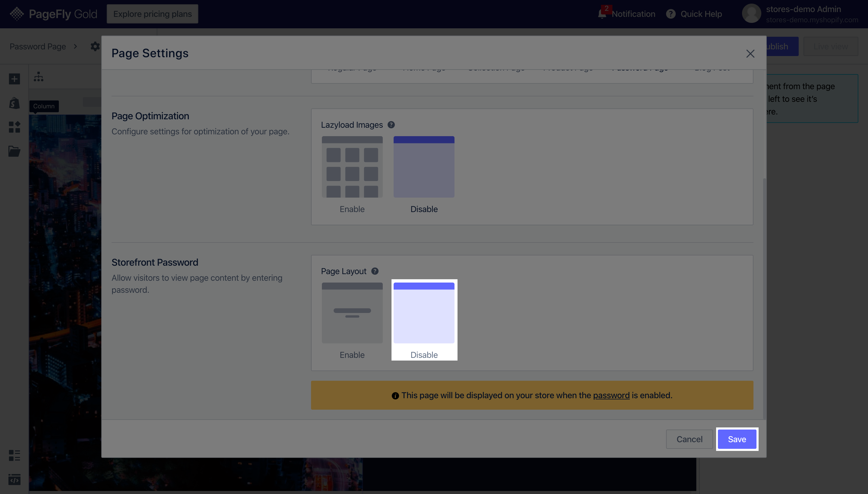Screen dimensions: 868x494
Task: Open the saved sections folder icon
Action: pyautogui.click(x=14, y=151)
